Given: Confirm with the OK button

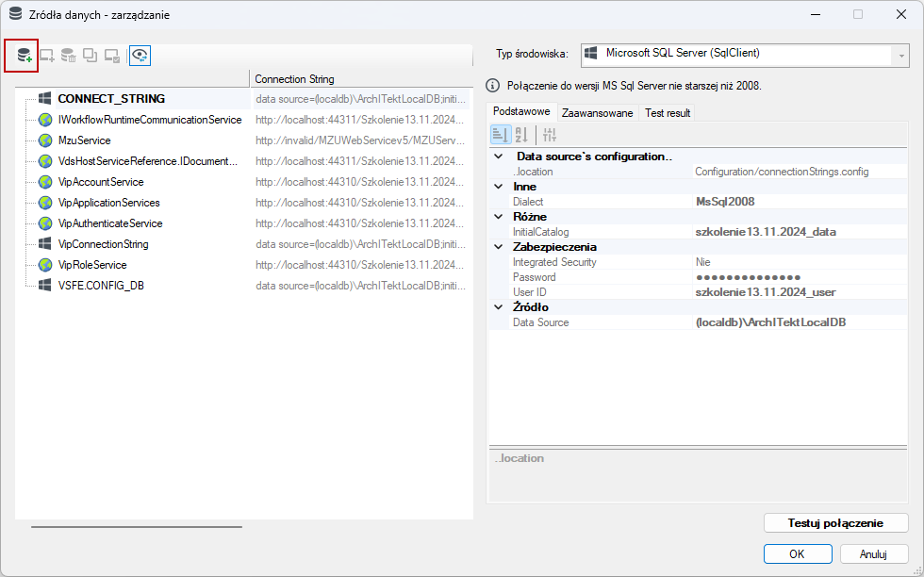Looking at the screenshot, I should [798, 554].
